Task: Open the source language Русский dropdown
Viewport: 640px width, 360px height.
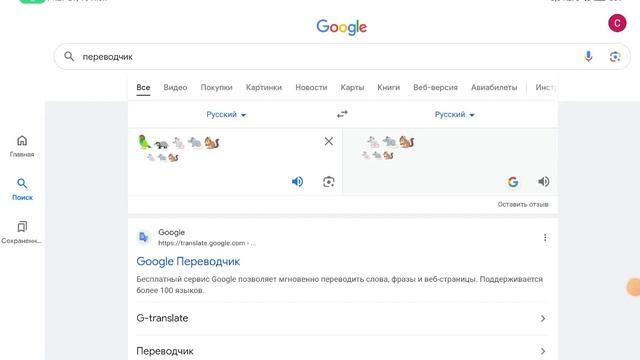Action: pyautogui.click(x=226, y=114)
